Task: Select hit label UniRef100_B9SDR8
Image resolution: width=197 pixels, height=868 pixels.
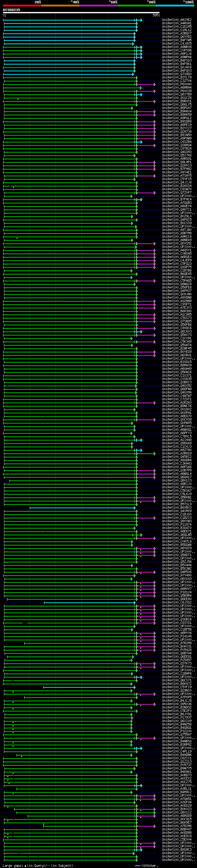Action: pyautogui.click(x=177, y=122)
